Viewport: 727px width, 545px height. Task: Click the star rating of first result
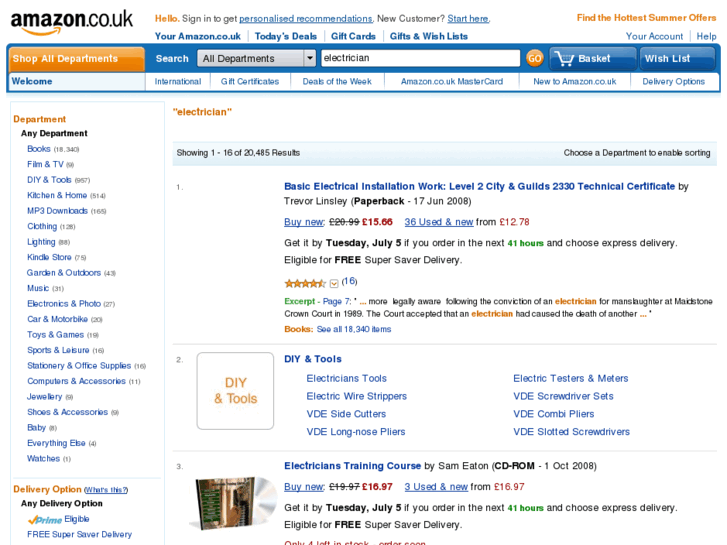[x=305, y=283]
